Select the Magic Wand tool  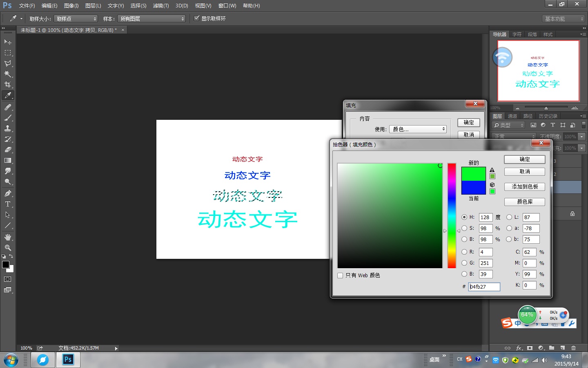pyautogui.click(x=8, y=74)
